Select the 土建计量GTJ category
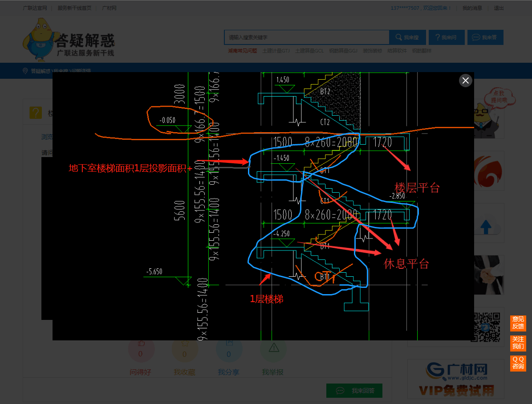The width and height of the screenshot is (532, 404). point(276,51)
